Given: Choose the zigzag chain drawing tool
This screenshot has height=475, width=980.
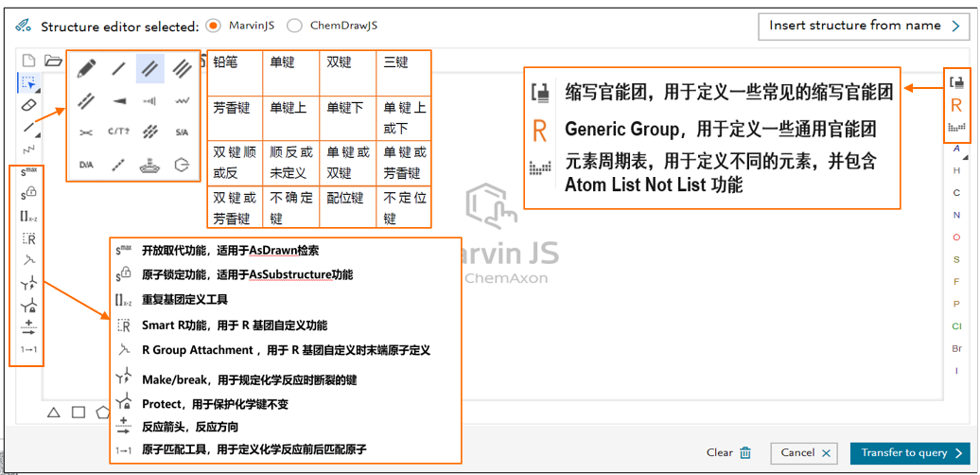Looking at the screenshot, I should 28,149.
